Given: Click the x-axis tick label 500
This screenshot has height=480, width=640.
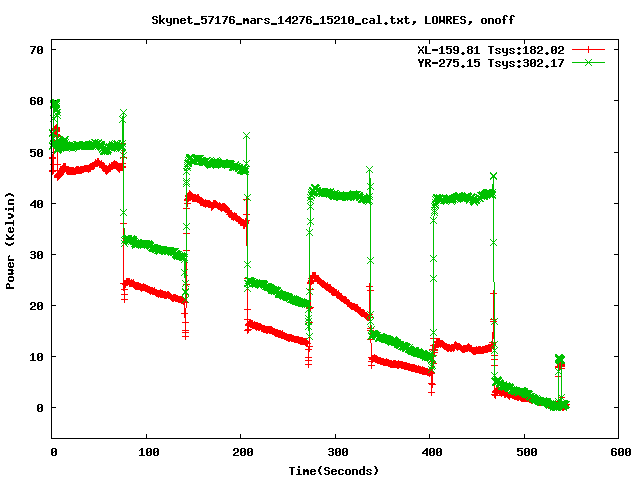Looking at the screenshot, I should pos(526,452).
